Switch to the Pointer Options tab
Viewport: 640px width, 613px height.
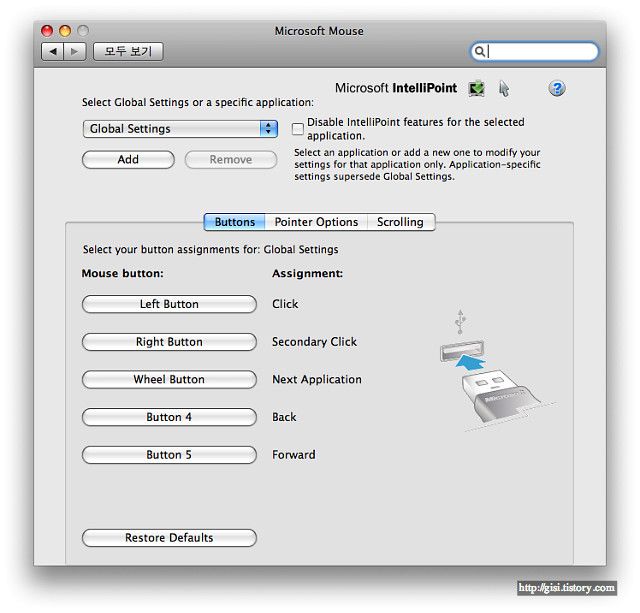click(x=316, y=222)
